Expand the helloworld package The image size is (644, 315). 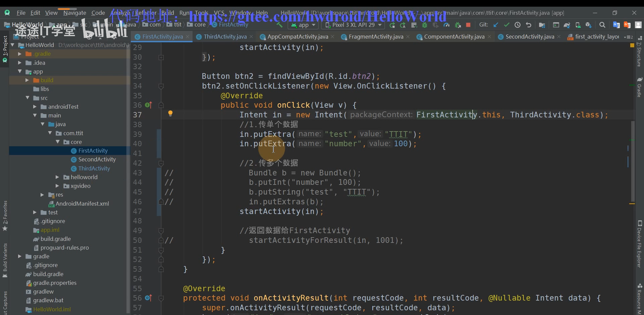pos(58,177)
